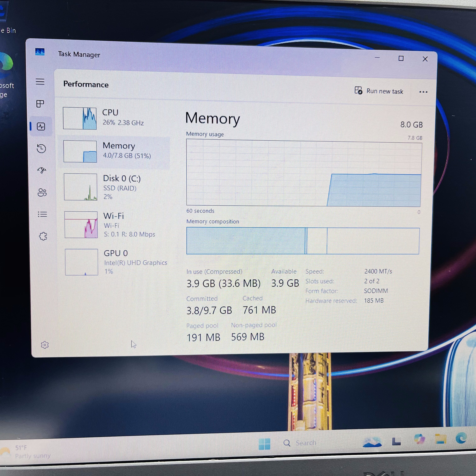Open Task Manager settings gear icon
The width and height of the screenshot is (476, 476).
tap(45, 345)
